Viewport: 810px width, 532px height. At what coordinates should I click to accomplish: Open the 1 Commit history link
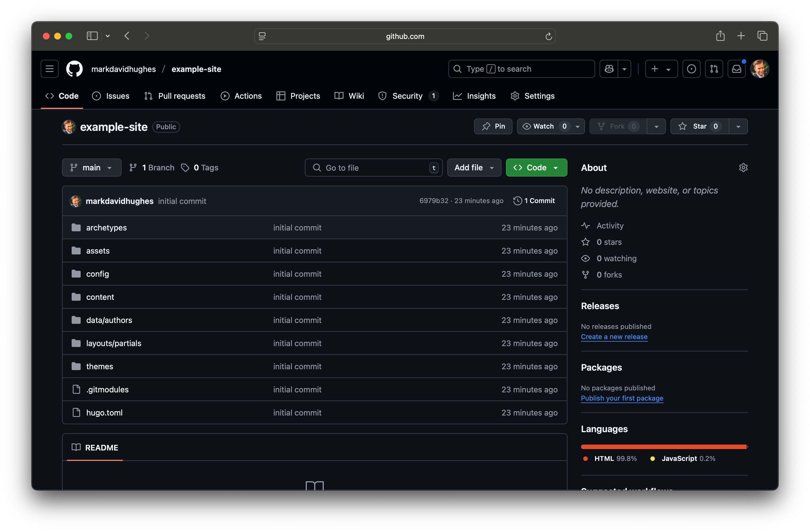point(534,201)
